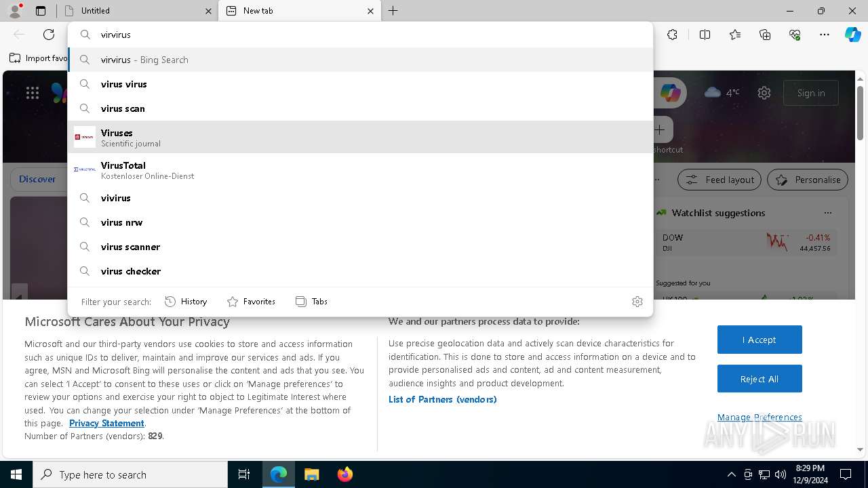Screen dimensions: 868x488
Task: Filter search by Favorites
Action: tap(251, 302)
